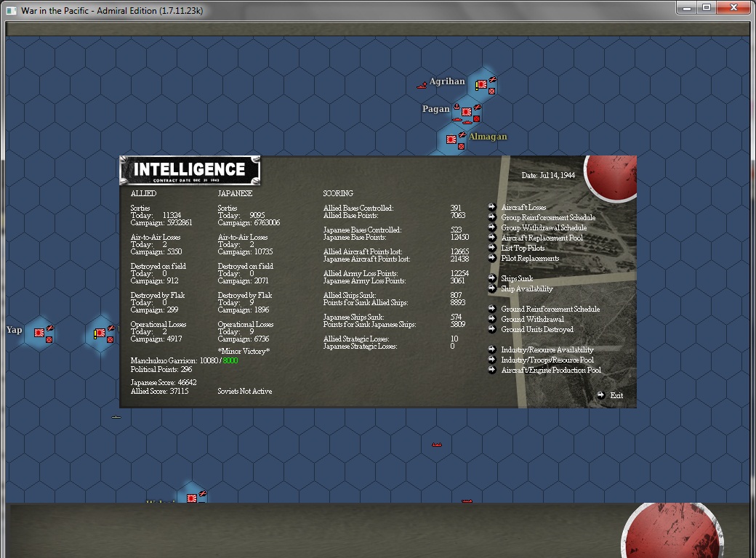Click the Manchukuo Garrison value line
Viewport: 756px width, 558px height.
tap(184, 360)
